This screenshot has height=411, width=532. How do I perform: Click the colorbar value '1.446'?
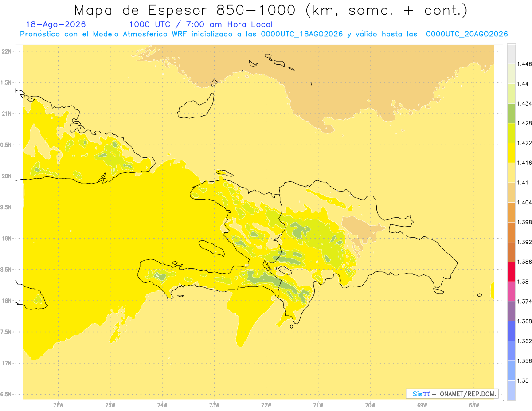point(524,64)
